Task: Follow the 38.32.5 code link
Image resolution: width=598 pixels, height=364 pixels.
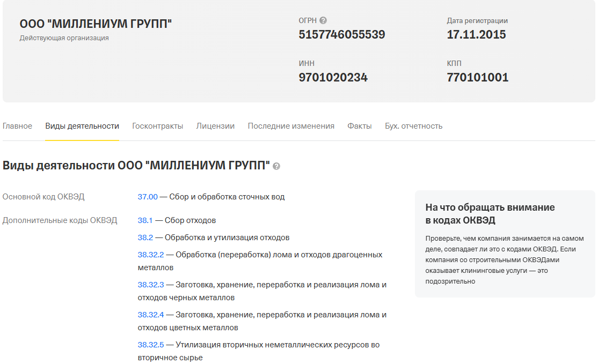Action: (150, 345)
